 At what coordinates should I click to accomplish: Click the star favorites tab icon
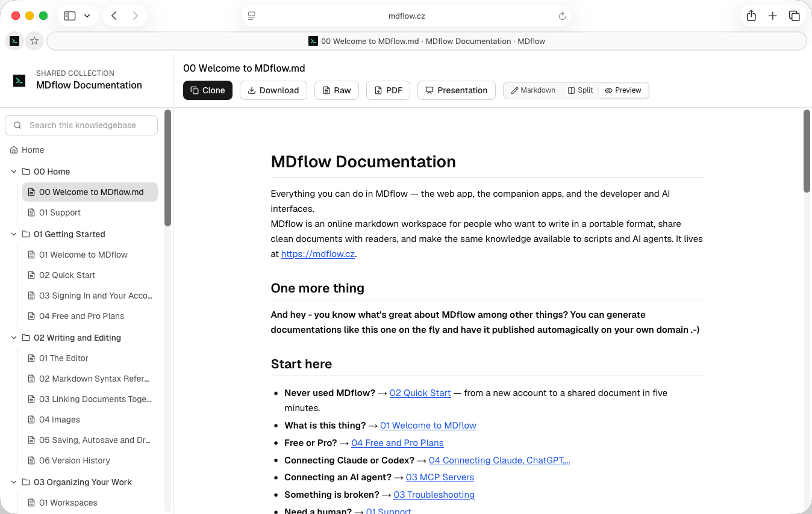(x=34, y=41)
